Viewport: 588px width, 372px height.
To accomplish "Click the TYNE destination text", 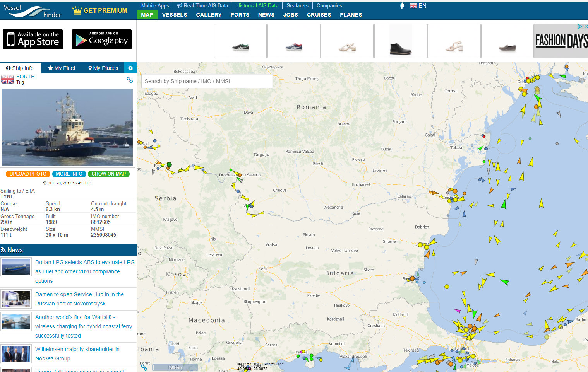I will [7, 196].
